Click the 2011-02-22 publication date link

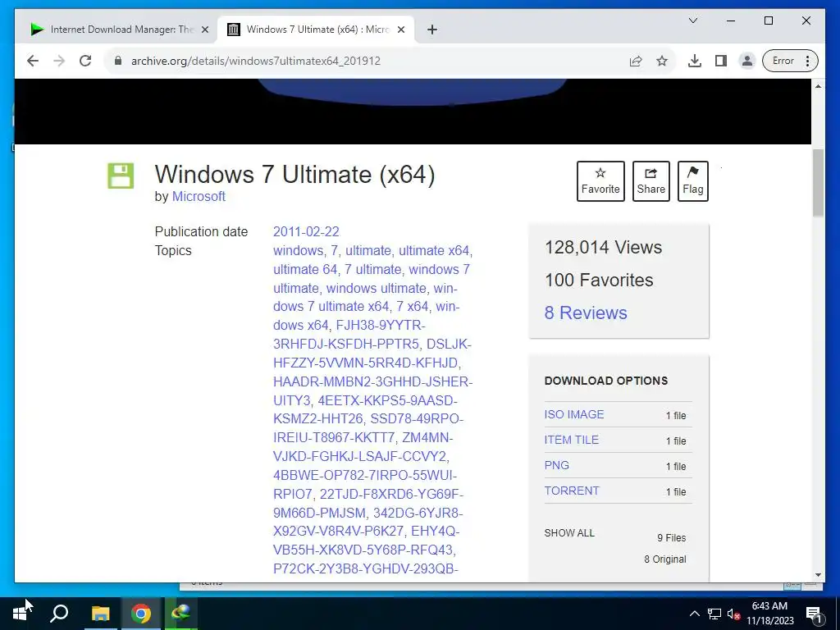tap(306, 231)
